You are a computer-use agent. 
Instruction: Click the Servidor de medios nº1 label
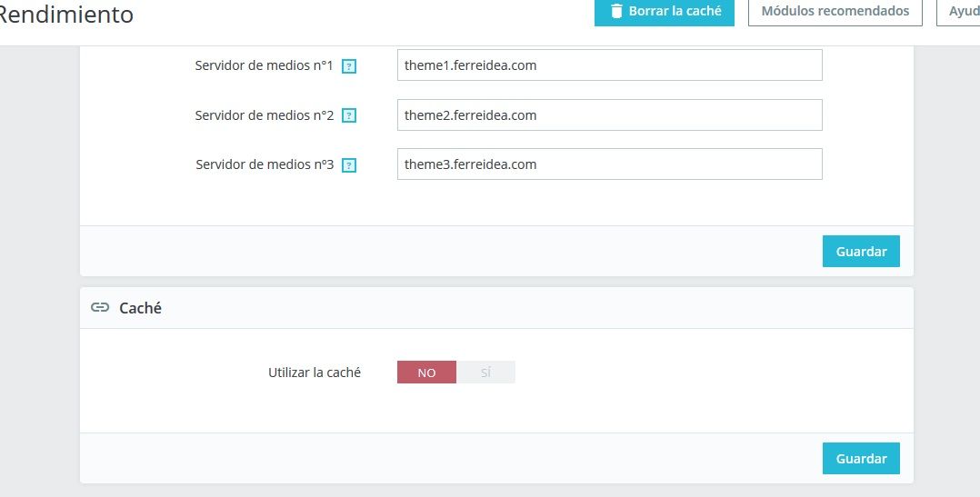point(264,65)
